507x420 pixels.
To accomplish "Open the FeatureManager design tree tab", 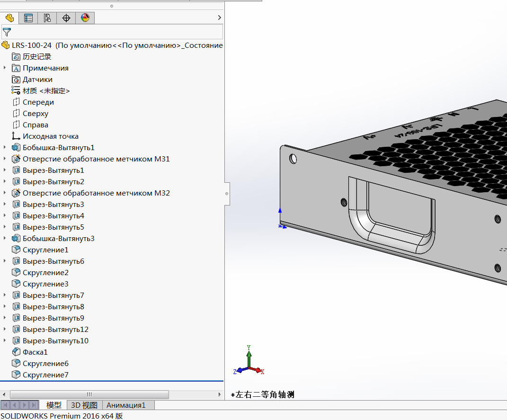I will pos(9,18).
